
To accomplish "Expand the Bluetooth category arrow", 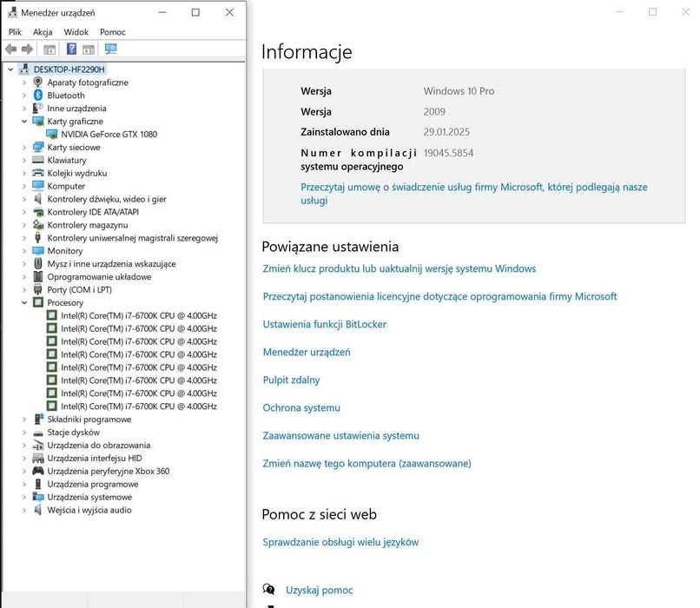I will (24, 95).
